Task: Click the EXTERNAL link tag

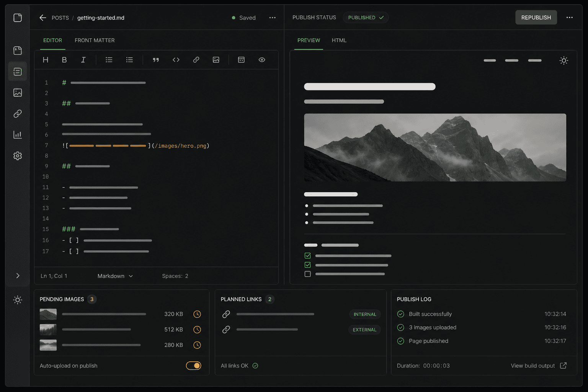Action: pyautogui.click(x=364, y=330)
